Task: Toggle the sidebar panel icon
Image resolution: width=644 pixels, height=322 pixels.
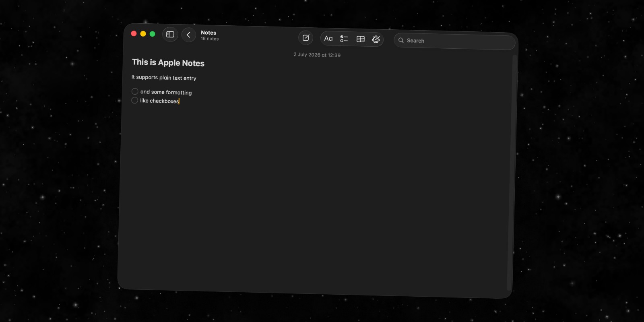Action: [170, 35]
